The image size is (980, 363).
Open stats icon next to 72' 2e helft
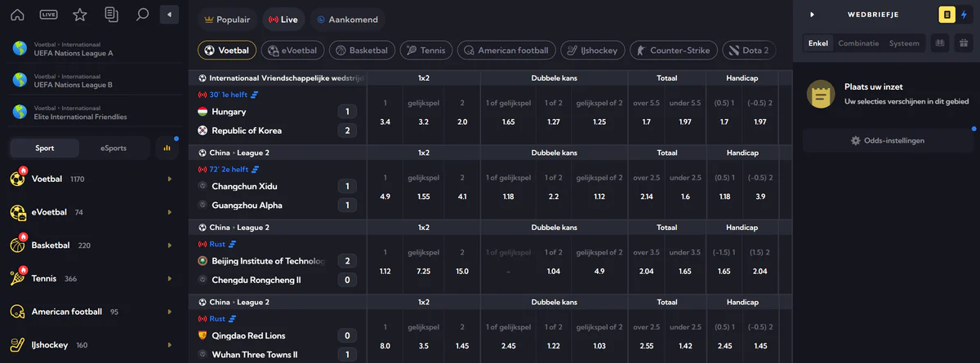pyautogui.click(x=255, y=169)
